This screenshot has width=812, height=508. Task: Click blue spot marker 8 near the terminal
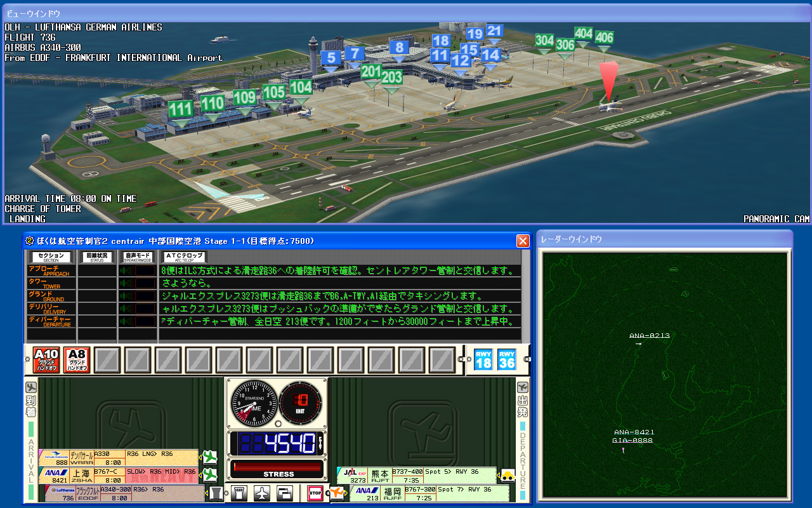[x=398, y=48]
